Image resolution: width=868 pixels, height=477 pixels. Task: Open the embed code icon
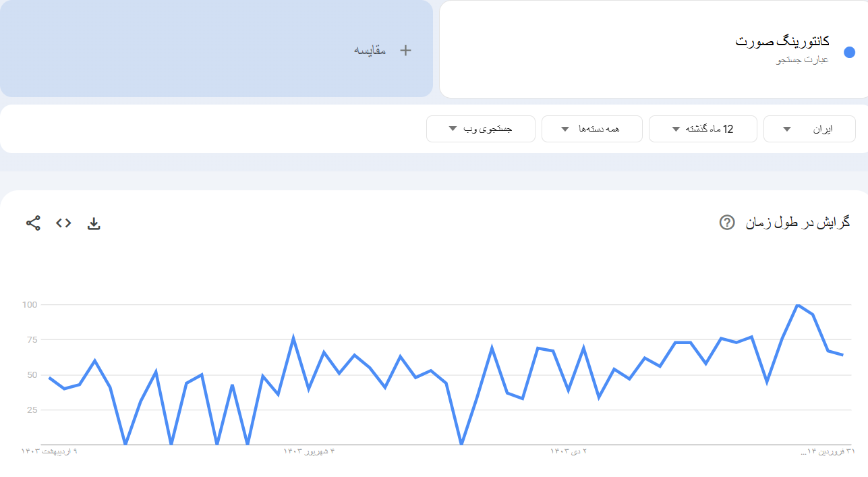(x=63, y=223)
